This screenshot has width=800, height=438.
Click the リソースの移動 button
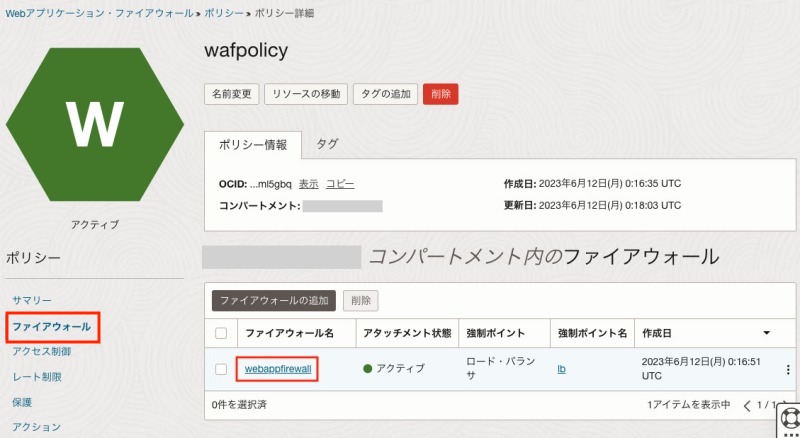(x=304, y=94)
